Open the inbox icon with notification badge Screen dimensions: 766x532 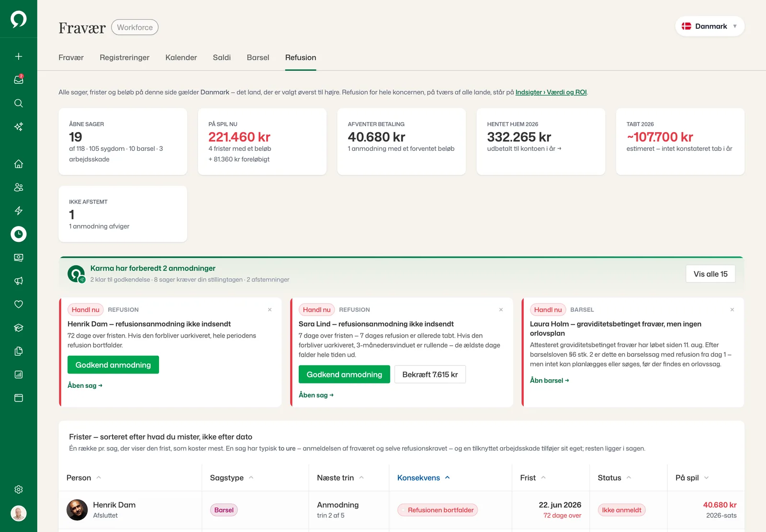(19, 80)
